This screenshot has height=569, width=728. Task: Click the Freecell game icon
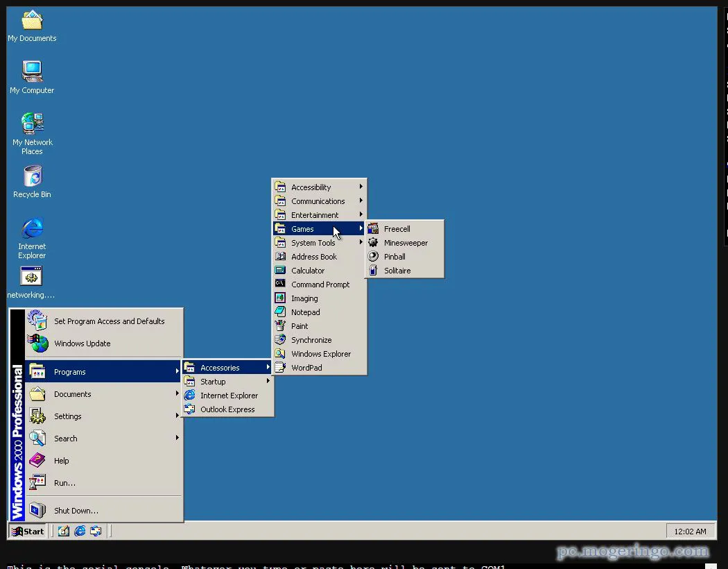tap(373, 228)
